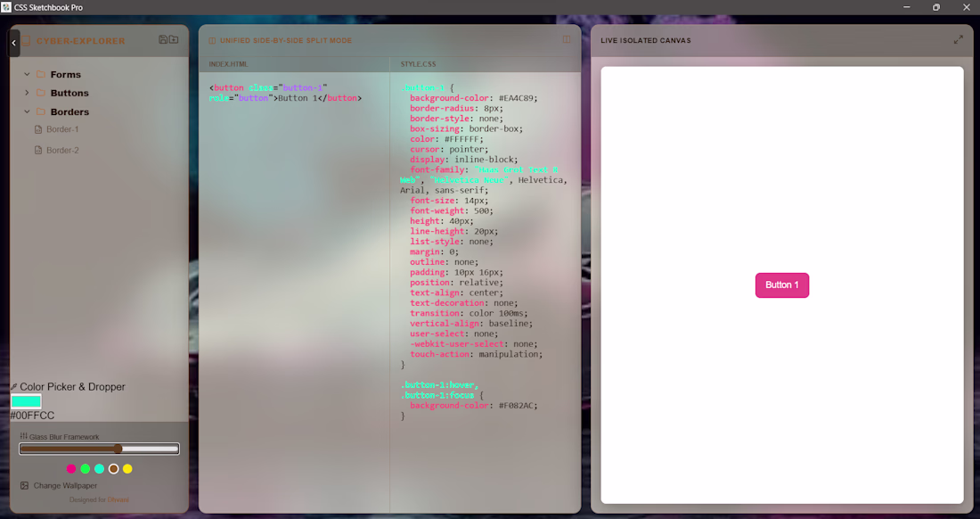Image resolution: width=980 pixels, height=519 pixels.
Task: Click the Border-2 file icon
Action: (38, 150)
